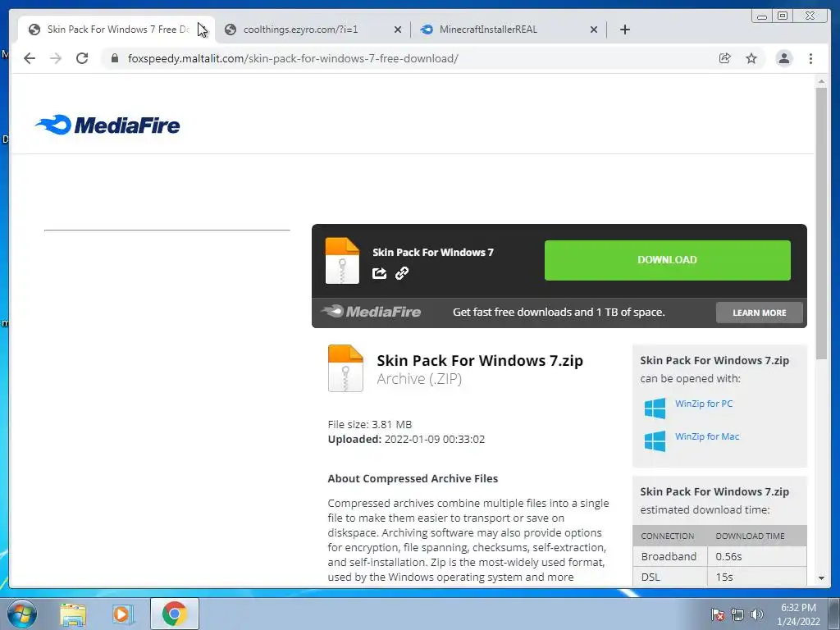Click the copy link chain icon

click(402, 273)
